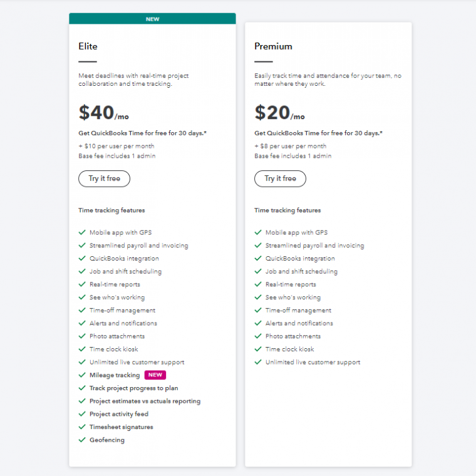Click the checkmark beside Premium Mobile app with GPS
Viewport: 476px width, 476px height.
[x=258, y=232]
